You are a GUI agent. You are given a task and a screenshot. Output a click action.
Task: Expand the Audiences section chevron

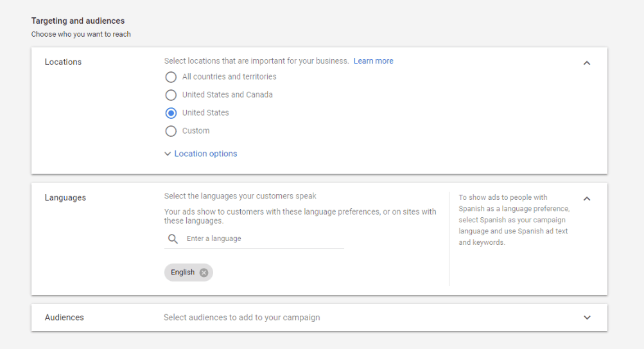[587, 318]
